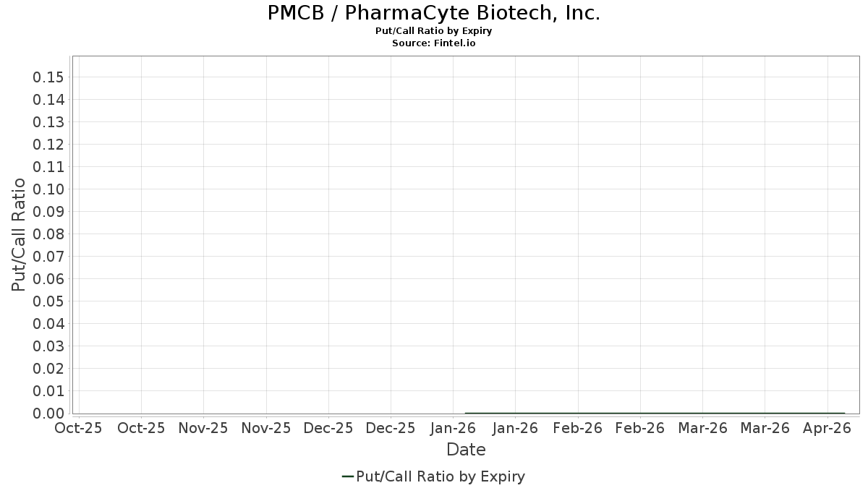The width and height of the screenshot is (868, 488).
Task: Select the 0.03 y-axis tick label
Action: coord(48,346)
